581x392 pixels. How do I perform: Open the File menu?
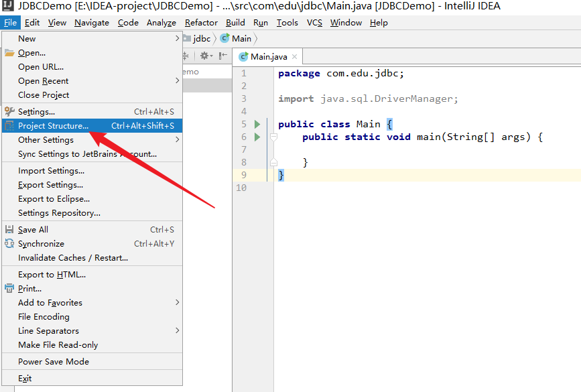click(x=10, y=23)
